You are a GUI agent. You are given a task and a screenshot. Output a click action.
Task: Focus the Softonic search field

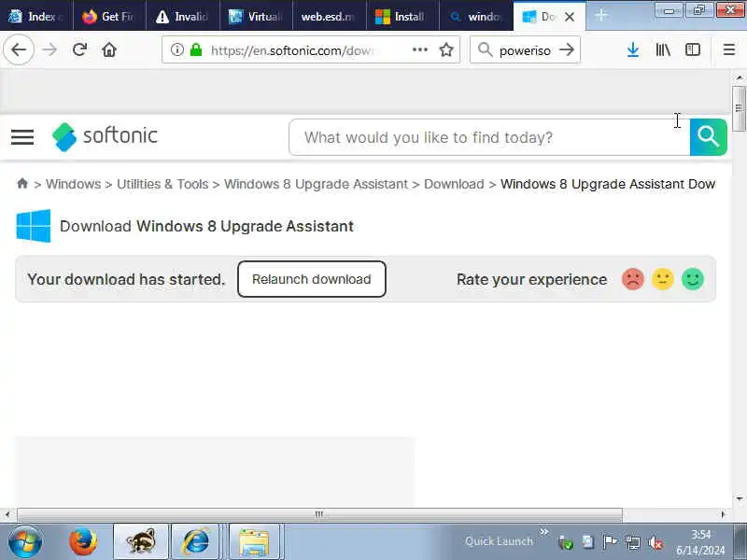[489, 137]
